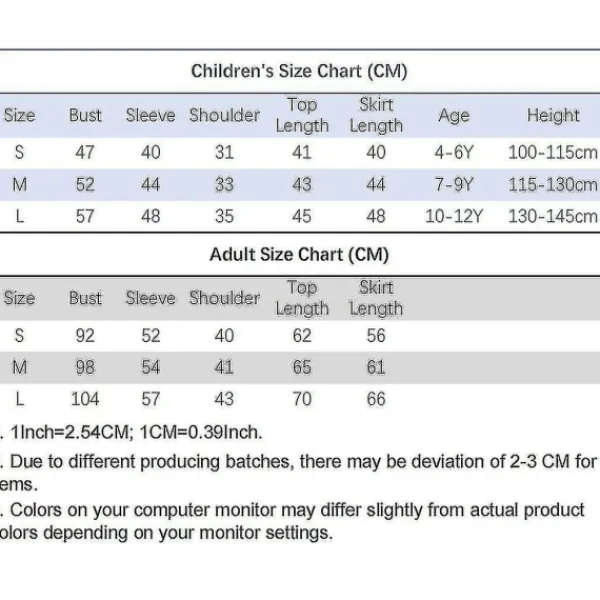Viewport: 600px width, 600px height.
Task: Select adult bust value 92
Action: 85,336
